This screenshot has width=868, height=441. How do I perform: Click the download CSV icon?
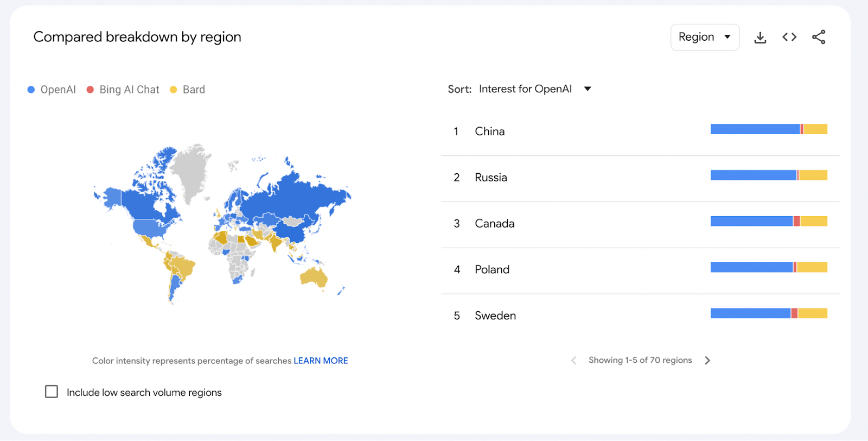(760, 37)
